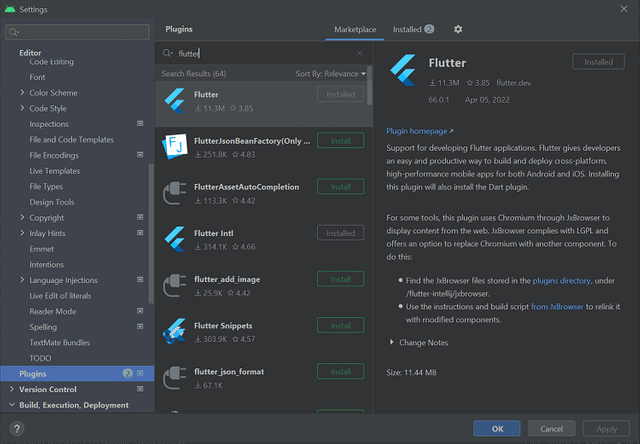This screenshot has height=444, width=640.
Task: Install the flutter_add_image plugin
Action: [x=340, y=280]
